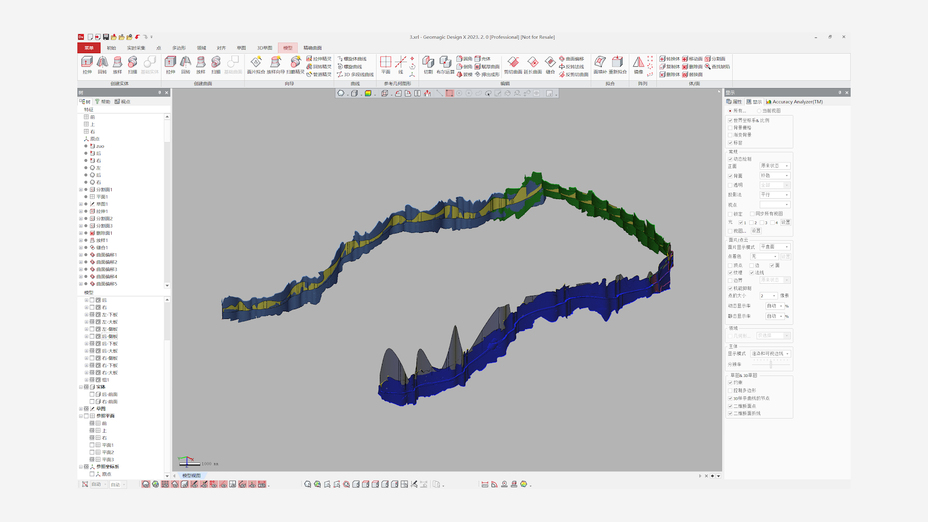
Task: Open the Accuracy Analyzer(TM) tab
Action: tap(794, 102)
